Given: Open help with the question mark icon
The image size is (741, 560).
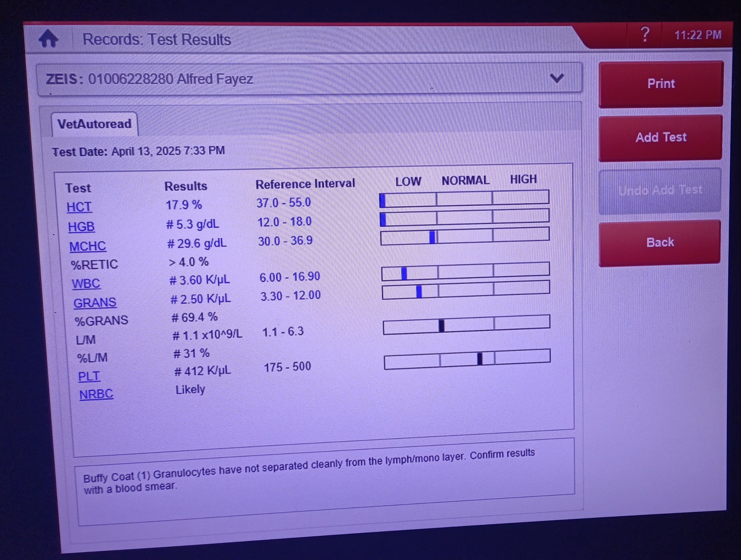Looking at the screenshot, I should point(645,34).
